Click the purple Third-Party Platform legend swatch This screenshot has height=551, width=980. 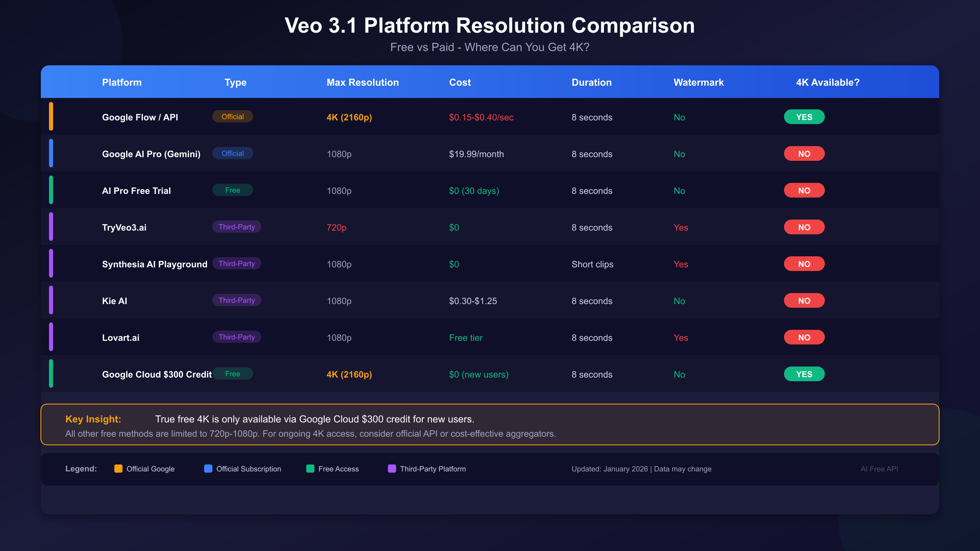(x=392, y=469)
